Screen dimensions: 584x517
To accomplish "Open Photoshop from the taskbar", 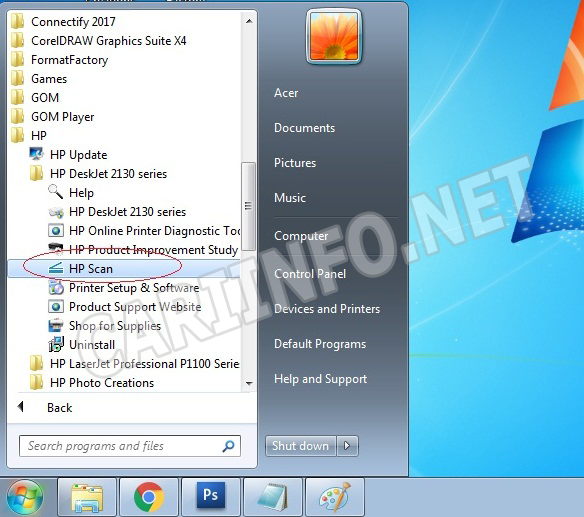I will [x=211, y=497].
